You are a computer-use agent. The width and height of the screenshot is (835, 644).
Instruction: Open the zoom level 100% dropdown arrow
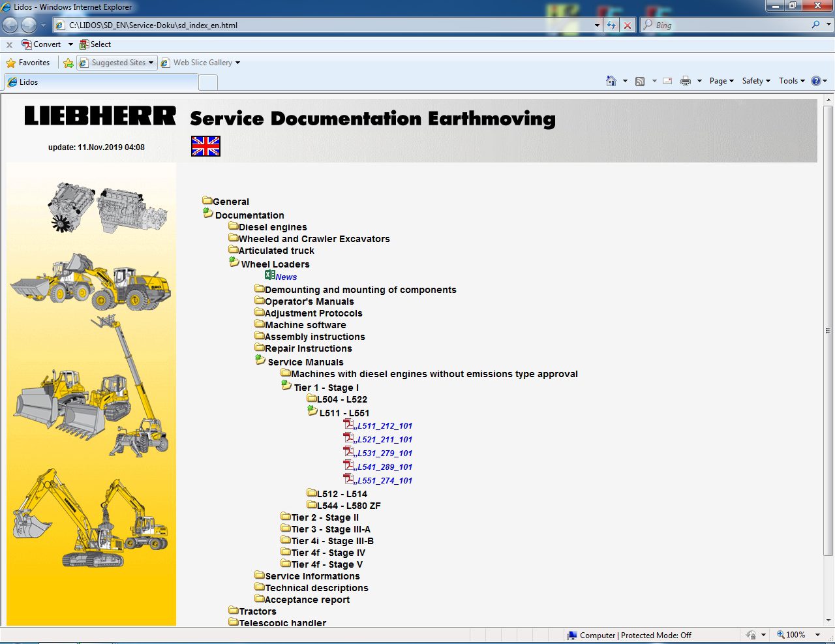coord(817,635)
